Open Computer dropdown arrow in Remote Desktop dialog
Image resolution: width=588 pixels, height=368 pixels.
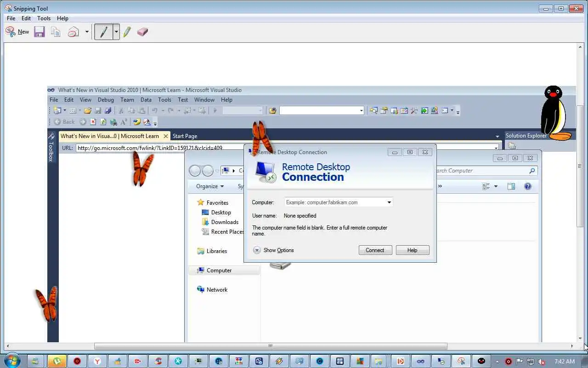click(x=389, y=202)
